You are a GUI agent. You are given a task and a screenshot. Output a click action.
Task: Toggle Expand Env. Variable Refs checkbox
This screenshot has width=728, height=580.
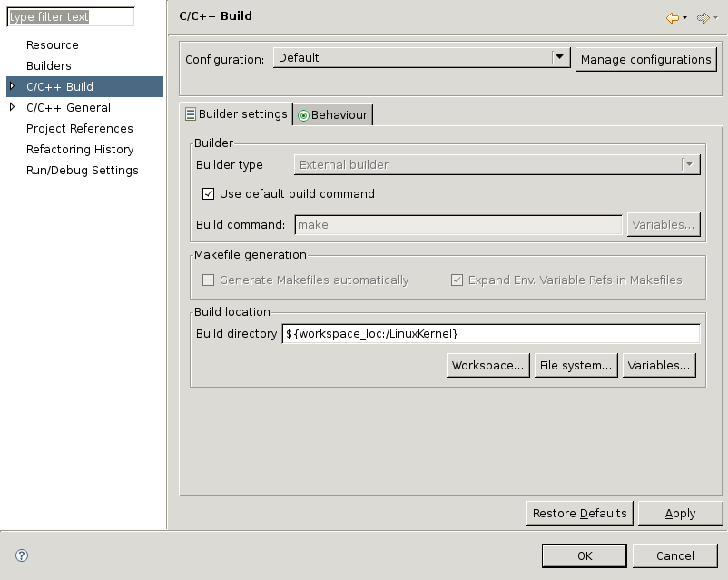[457, 280]
